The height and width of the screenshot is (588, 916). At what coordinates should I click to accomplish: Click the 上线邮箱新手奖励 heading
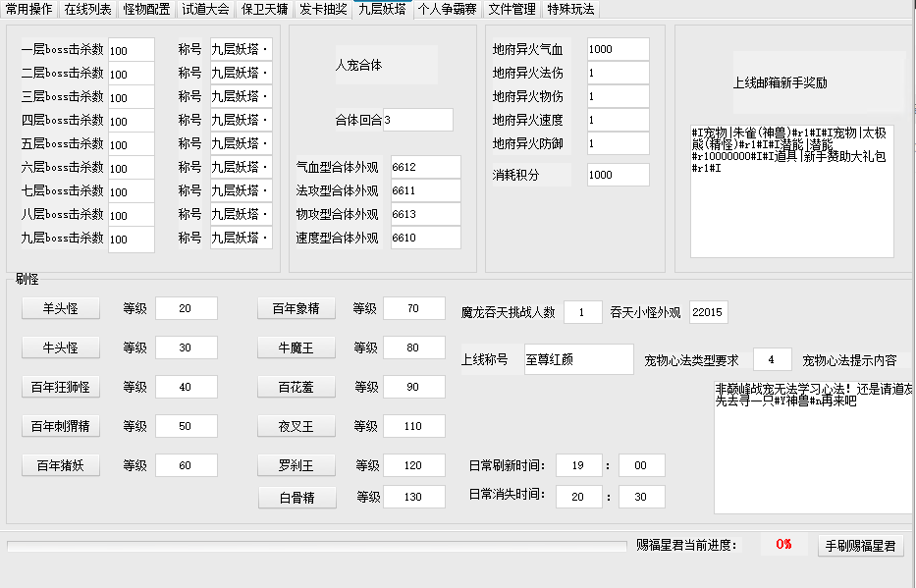pos(780,82)
